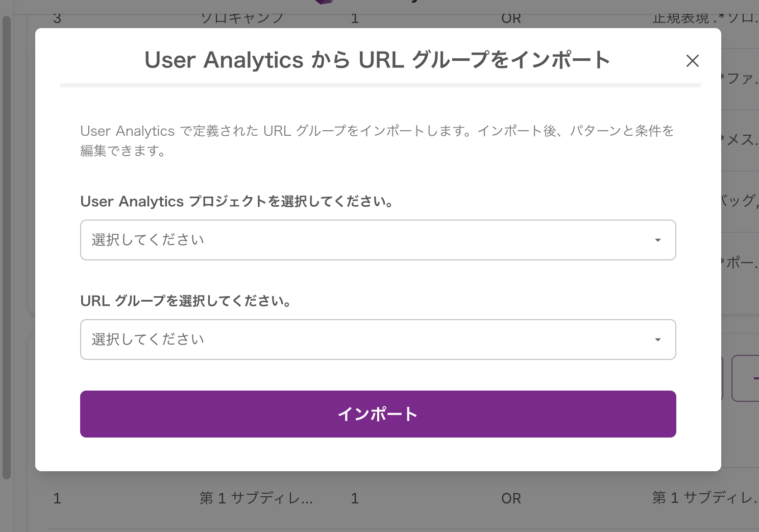Click the project dropdown's caret arrow

657,240
